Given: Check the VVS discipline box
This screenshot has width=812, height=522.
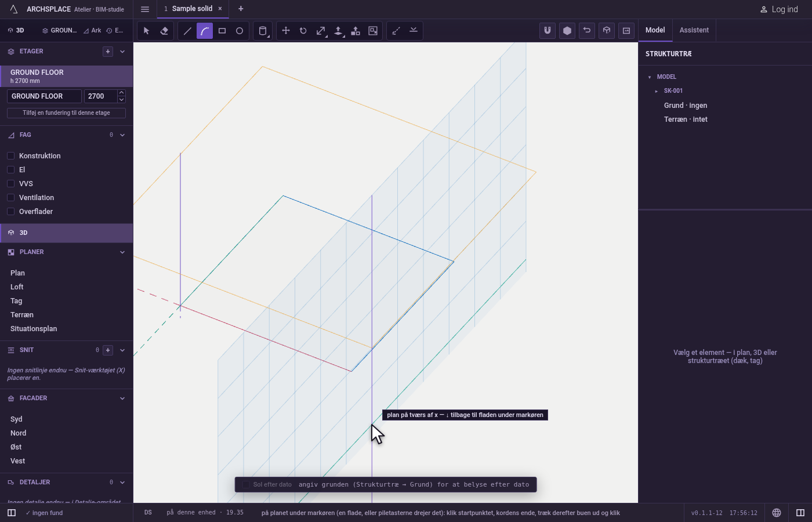Looking at the screenshot, I should click(10, 183).
